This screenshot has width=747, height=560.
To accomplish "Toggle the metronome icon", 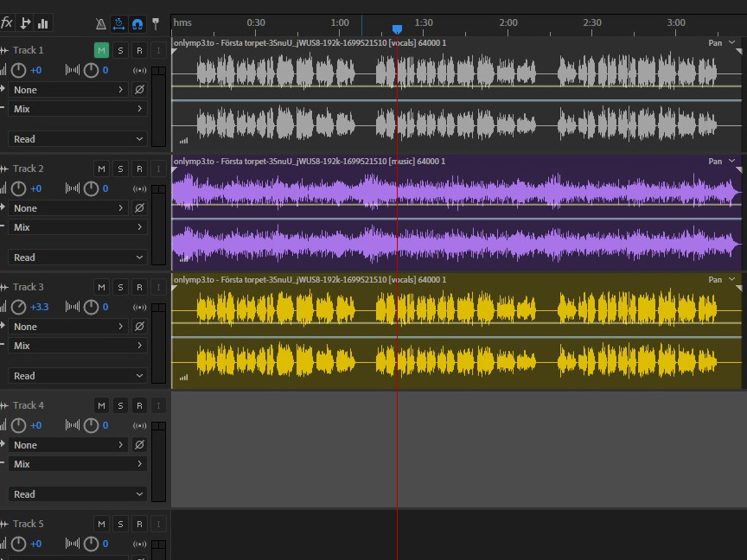I will pos(100,24).
